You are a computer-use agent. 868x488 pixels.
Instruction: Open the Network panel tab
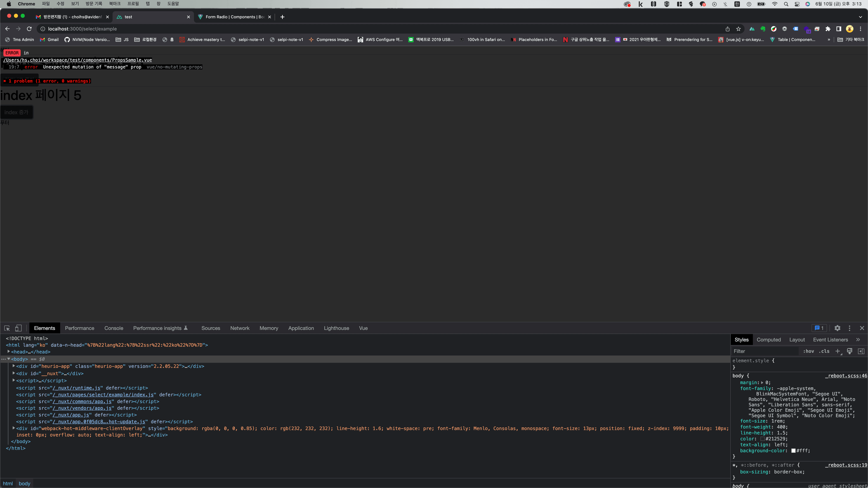pyautogui.click(x=240, y=328)
